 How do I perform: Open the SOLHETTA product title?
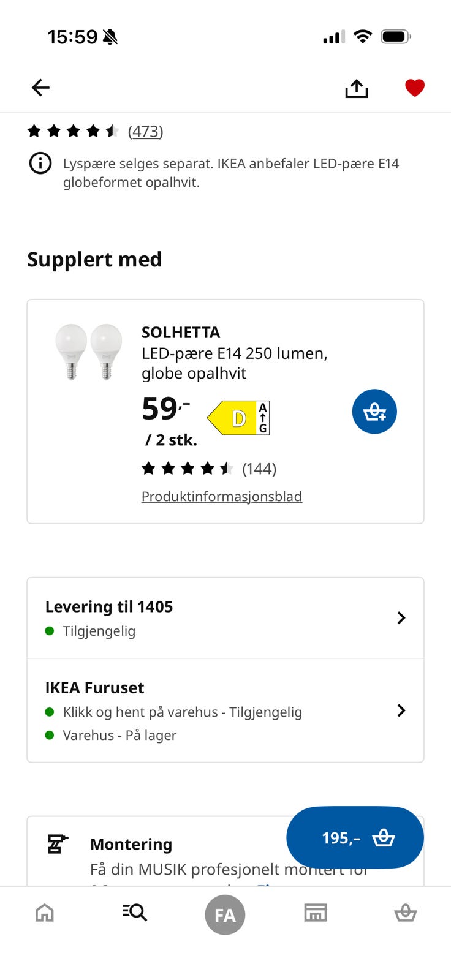181,333
